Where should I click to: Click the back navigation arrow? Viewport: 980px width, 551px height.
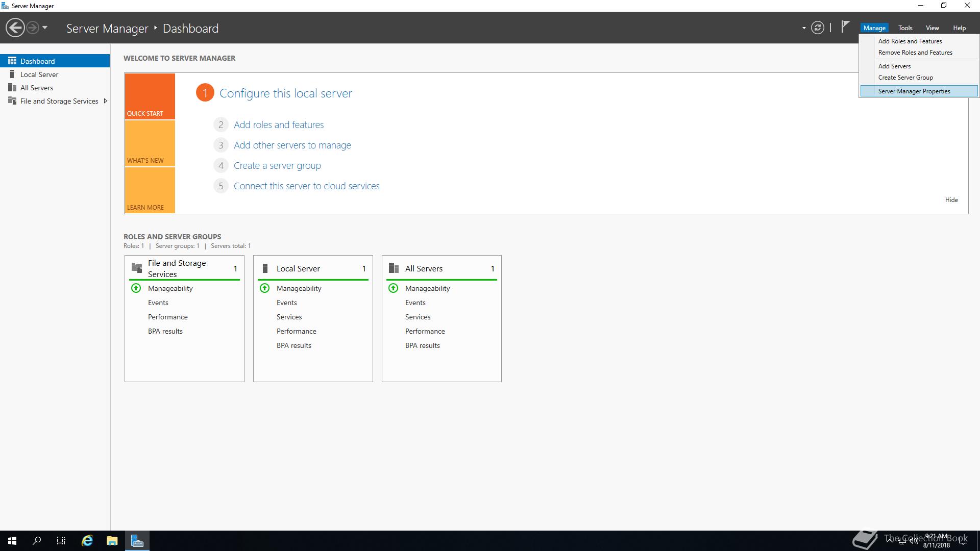click(x=15, y=28)
